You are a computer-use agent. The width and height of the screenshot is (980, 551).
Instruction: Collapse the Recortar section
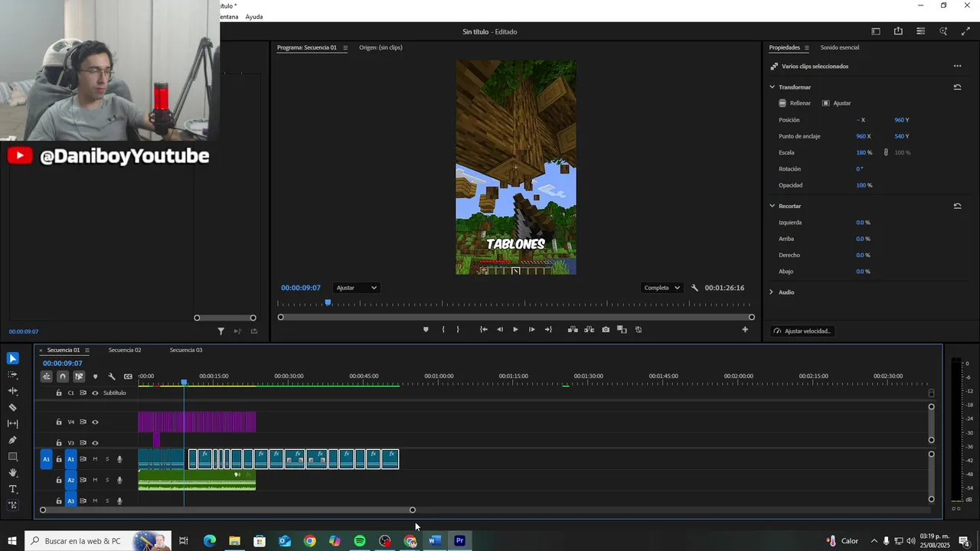point(772,206)
